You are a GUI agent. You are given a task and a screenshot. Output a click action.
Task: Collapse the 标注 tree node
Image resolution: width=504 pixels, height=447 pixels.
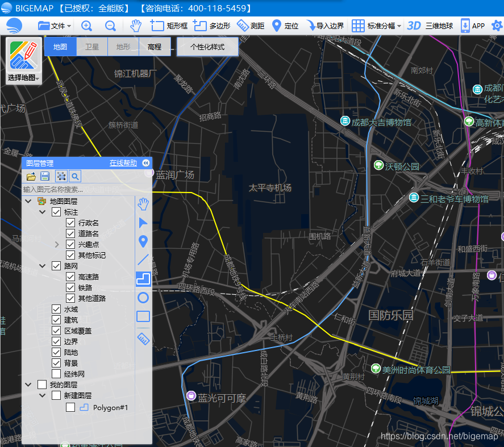coord(43,212)
